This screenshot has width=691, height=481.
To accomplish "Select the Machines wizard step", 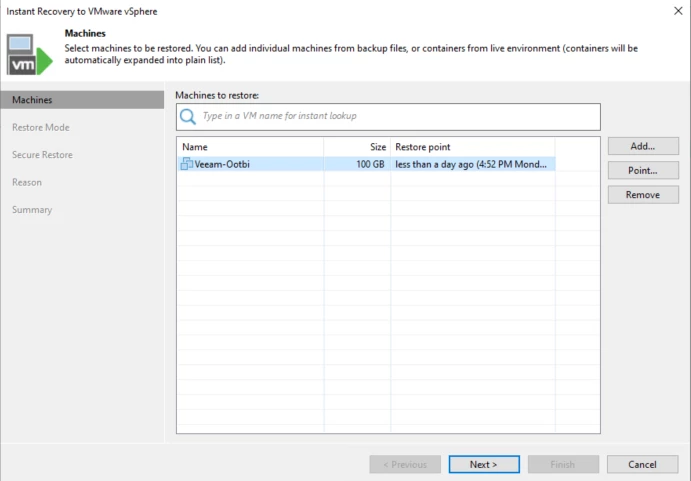I will point(82,100).
